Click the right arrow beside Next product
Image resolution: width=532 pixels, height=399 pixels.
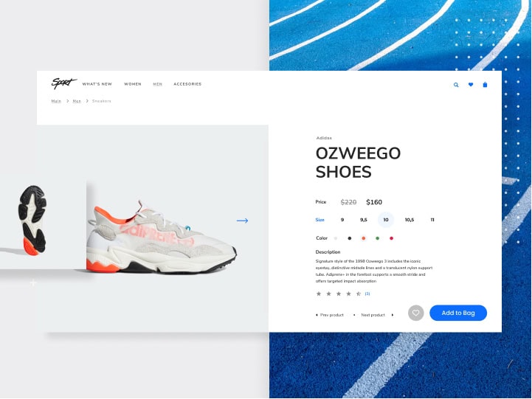[x=393, y=315]
